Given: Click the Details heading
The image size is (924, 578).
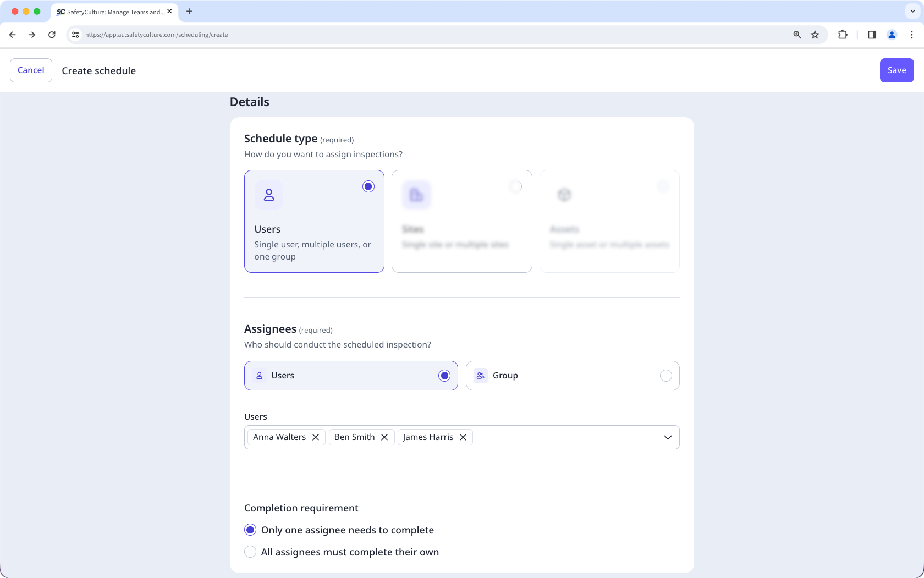Looking at the screenshot, I should [250, 102].
